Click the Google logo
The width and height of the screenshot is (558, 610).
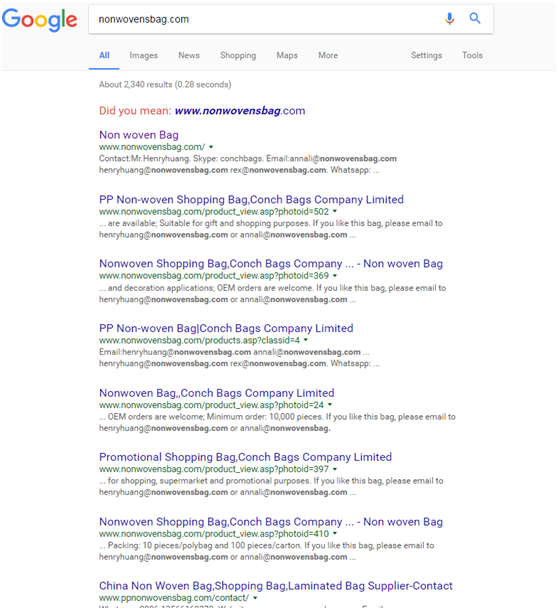click(40, 19)
